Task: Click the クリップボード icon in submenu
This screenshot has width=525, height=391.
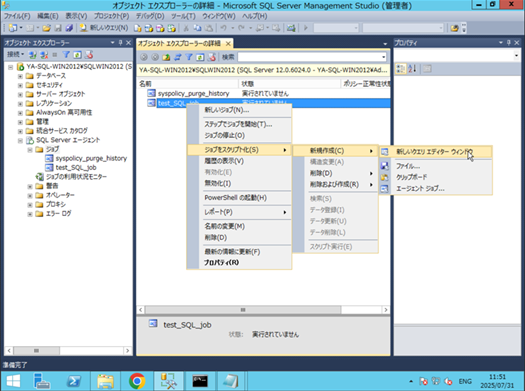Action: (385, 177)
